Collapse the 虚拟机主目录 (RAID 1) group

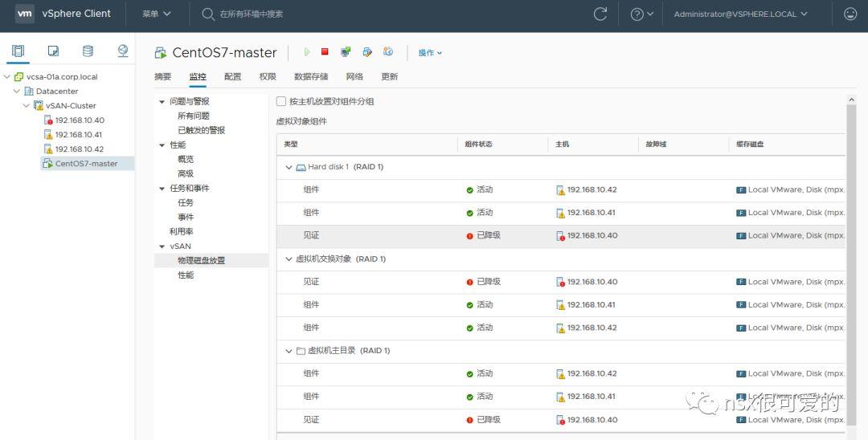289,351
